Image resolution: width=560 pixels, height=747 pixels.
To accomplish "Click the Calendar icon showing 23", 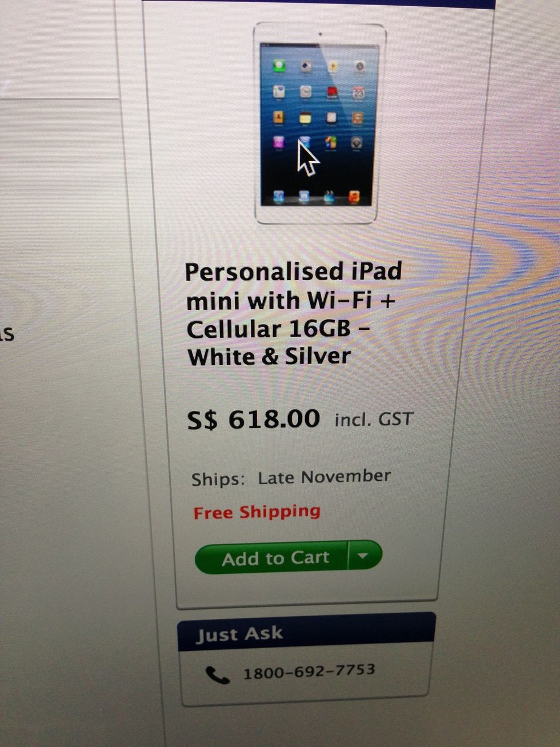I will pyautogui.click(x=358, y=93).
